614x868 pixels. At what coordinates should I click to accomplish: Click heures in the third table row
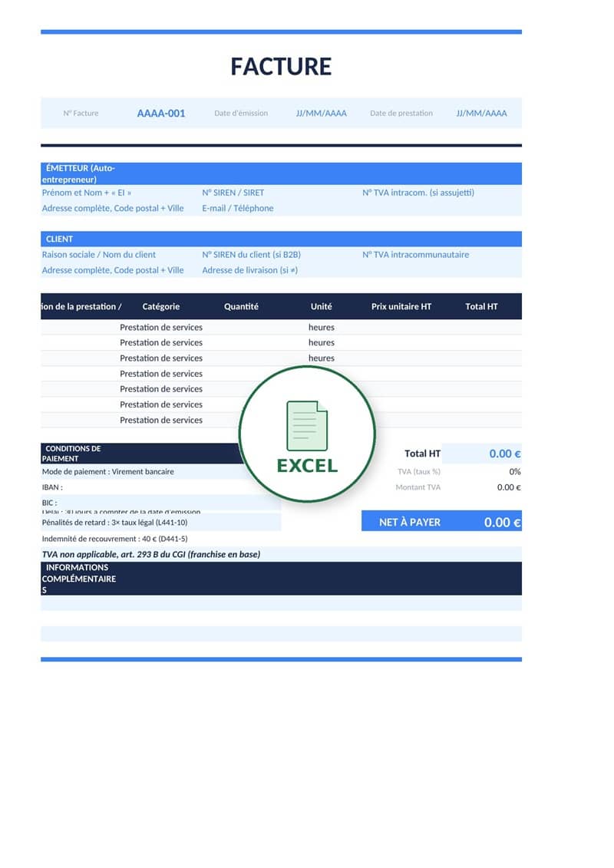(322, 358)
